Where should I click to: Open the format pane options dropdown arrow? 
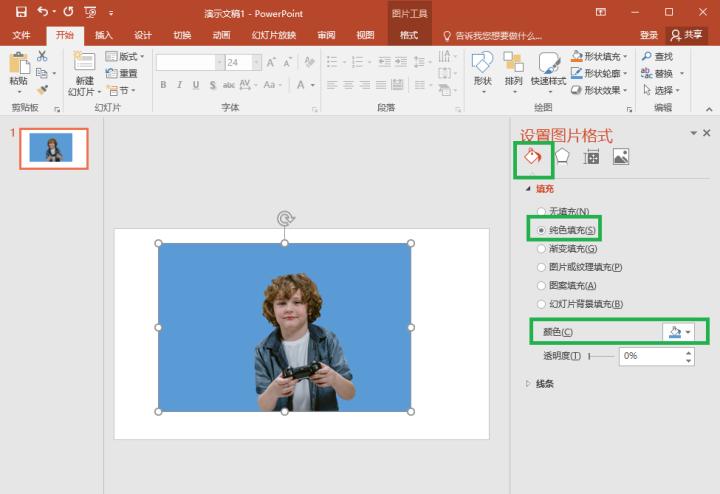pos(693,133)
